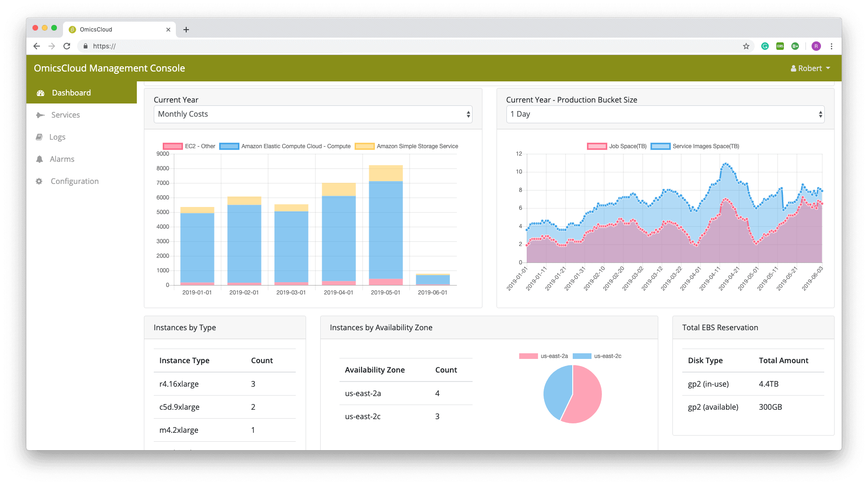Click the OmicsCloud Management Console title

coord(110,68)
